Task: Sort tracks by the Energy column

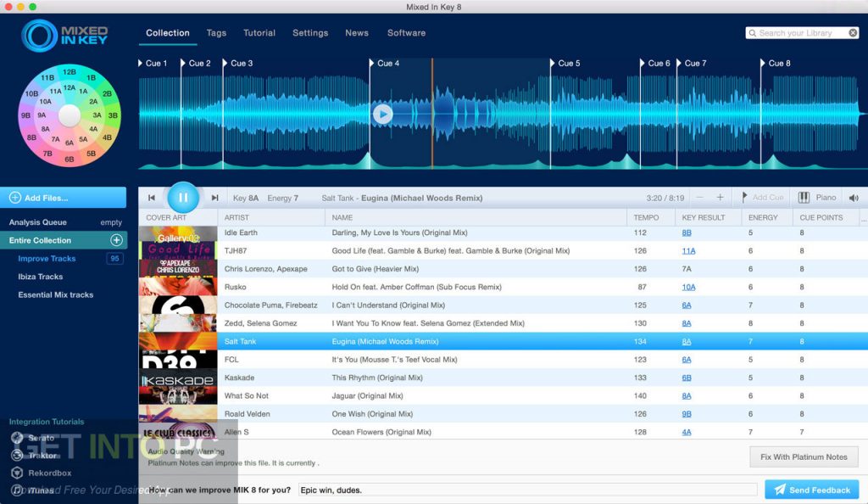Action: [x=766, y=218]
